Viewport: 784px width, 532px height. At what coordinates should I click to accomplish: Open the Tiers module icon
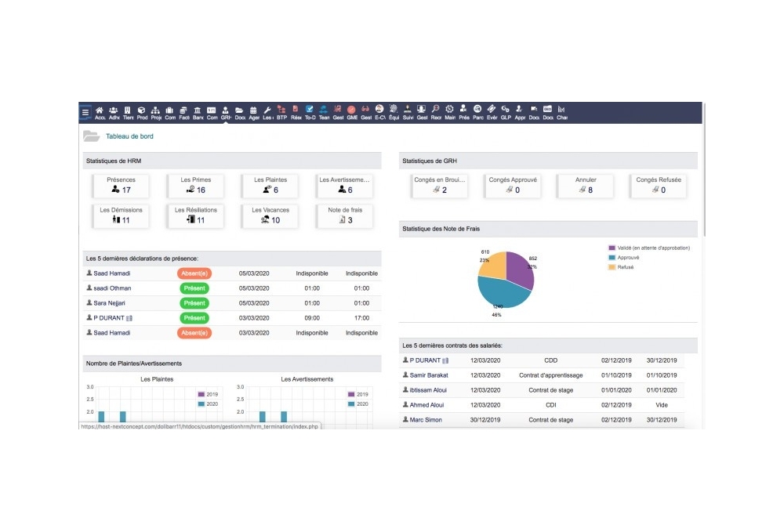pos(126,112)
